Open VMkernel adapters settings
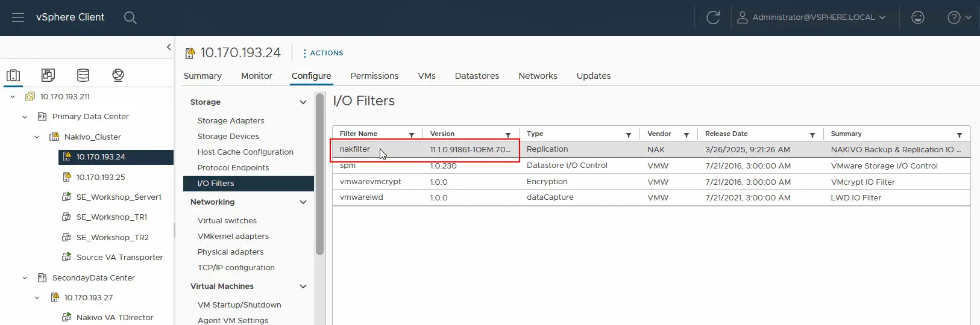The height and width of the screenshot is (325, 980). point(233,236)
